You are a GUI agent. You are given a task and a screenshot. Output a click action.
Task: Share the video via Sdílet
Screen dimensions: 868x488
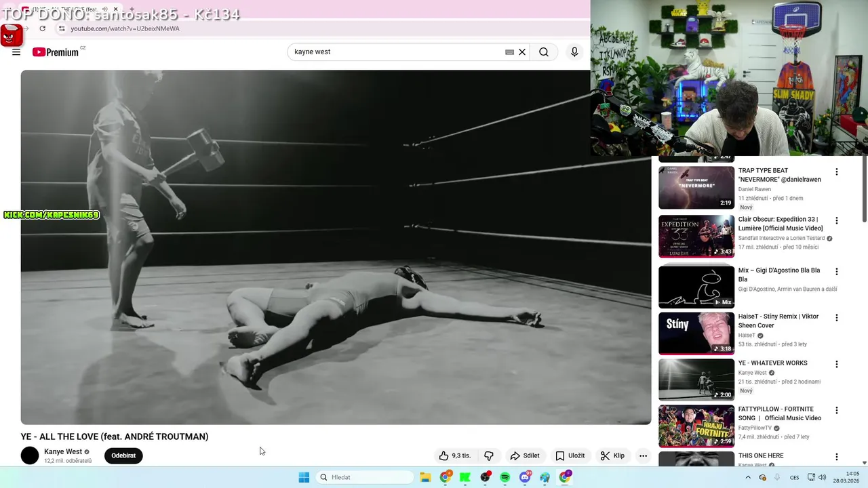pyautogui.click(x=525, y=455)
